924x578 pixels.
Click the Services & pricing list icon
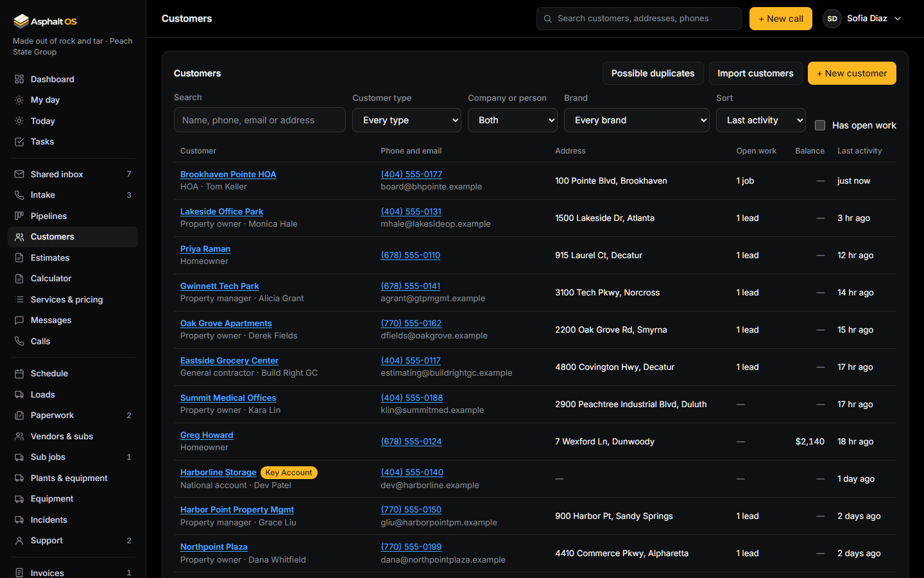point(19,299)
